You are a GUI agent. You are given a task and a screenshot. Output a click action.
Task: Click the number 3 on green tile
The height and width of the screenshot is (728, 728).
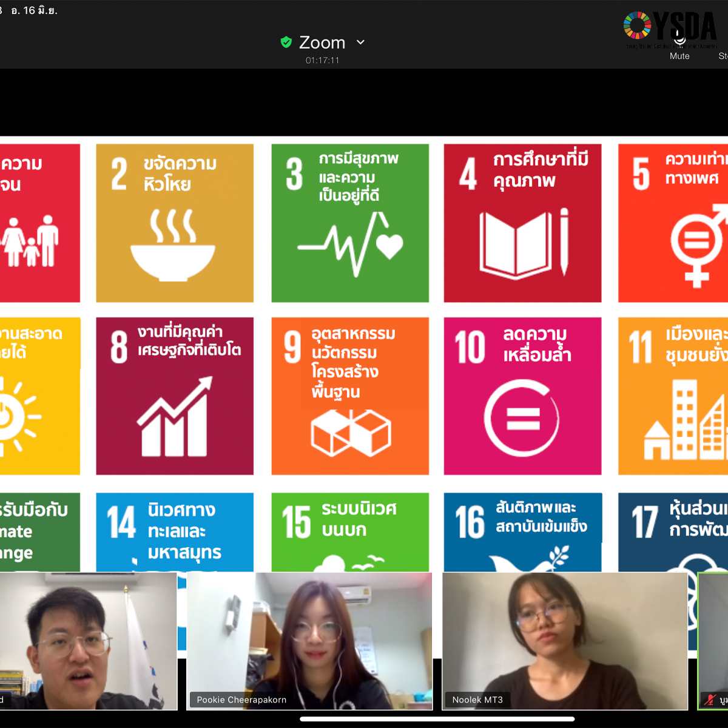(294, 174)
